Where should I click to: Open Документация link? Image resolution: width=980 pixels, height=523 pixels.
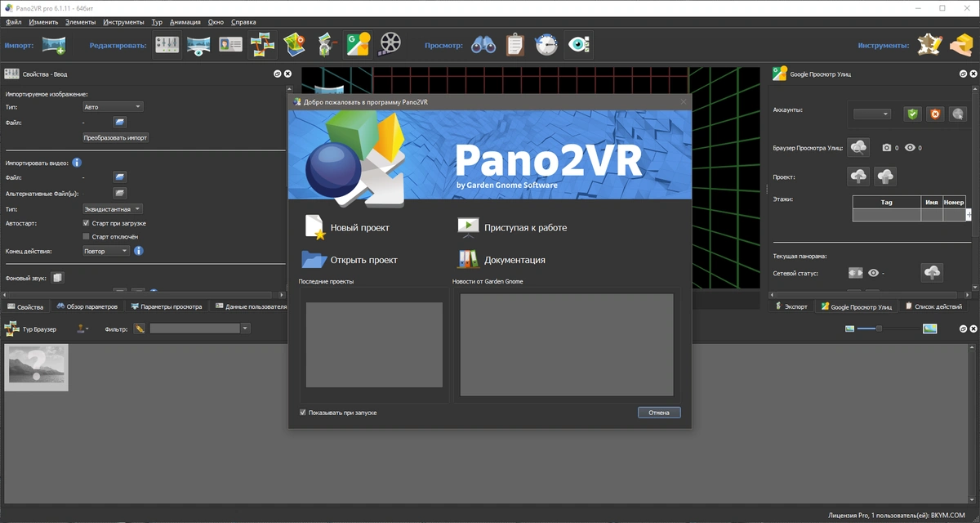click(x=514, y=260)
